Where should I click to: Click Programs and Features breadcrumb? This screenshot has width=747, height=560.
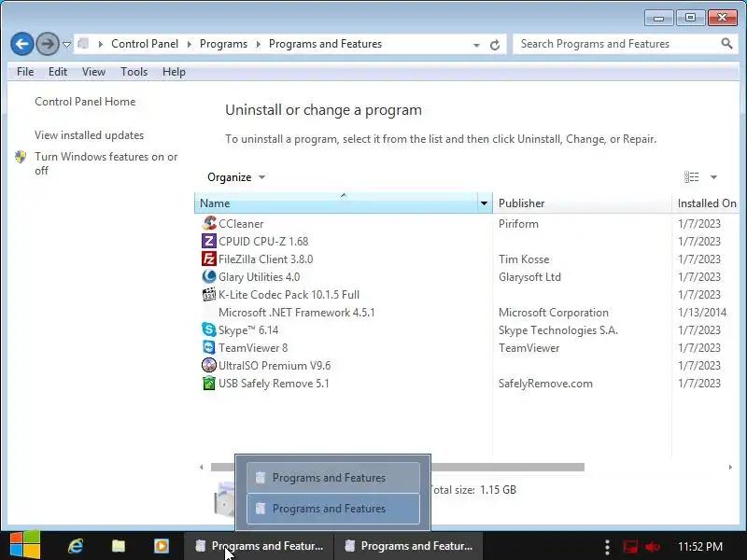click(x=325, y=44)
